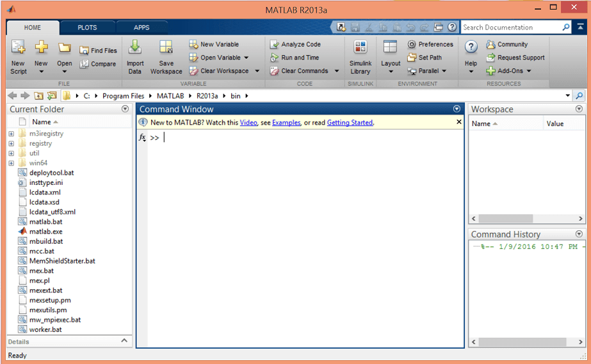591x364 pixels.
Task: Open the Examples link
Action: (286, 122)
